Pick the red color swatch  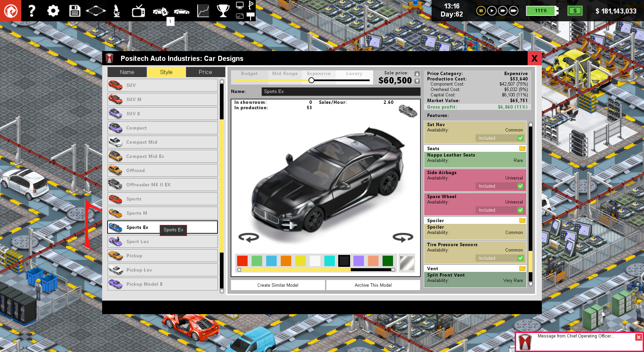coord(242,261)
